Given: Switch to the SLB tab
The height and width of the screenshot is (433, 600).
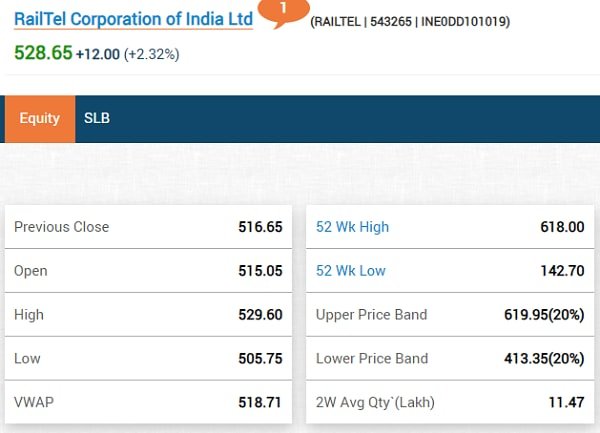Looking at the screenshot, I should (97, 118).
